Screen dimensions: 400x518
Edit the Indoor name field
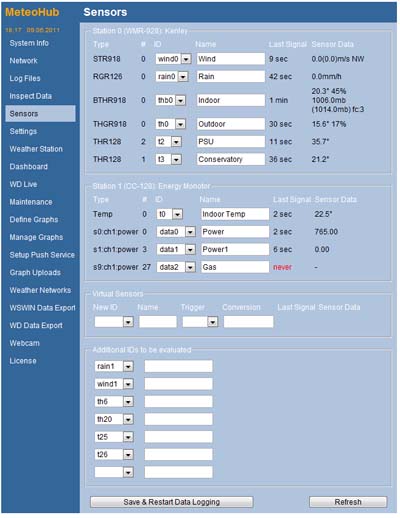(231, 100)
